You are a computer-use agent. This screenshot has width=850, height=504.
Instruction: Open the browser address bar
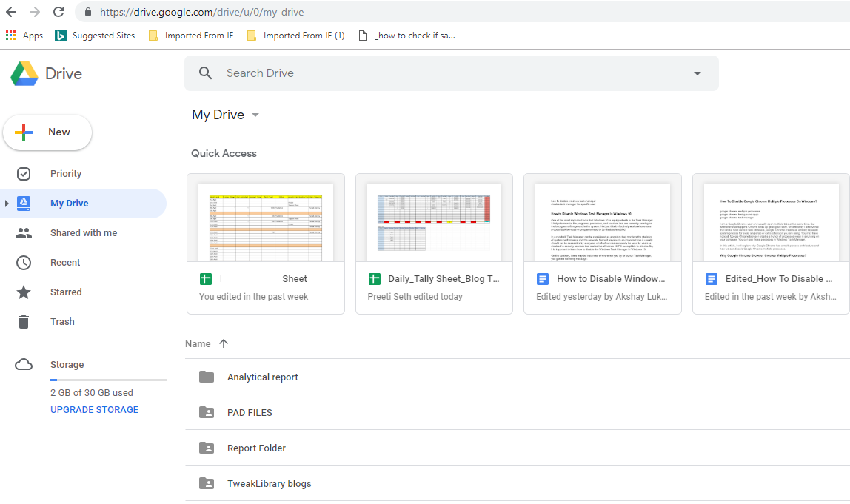click(x=296, y=12)
